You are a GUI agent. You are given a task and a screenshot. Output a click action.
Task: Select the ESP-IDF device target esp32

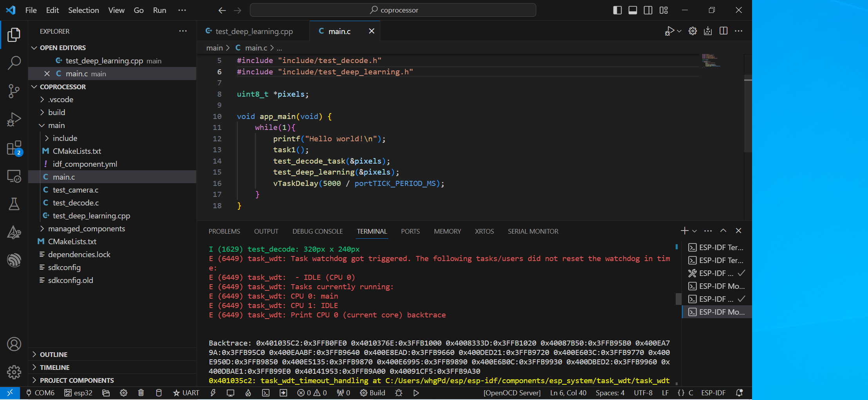click(x=78, y=393)
